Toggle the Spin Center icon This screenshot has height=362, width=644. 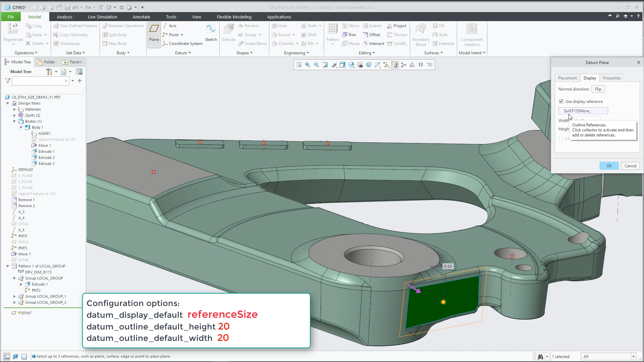point(404,65)
